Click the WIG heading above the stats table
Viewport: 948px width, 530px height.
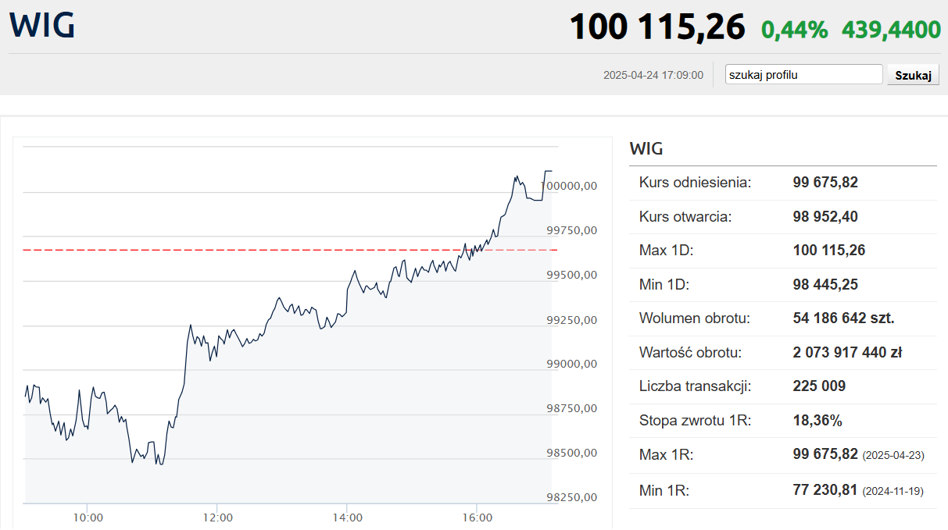pos(646,149)
